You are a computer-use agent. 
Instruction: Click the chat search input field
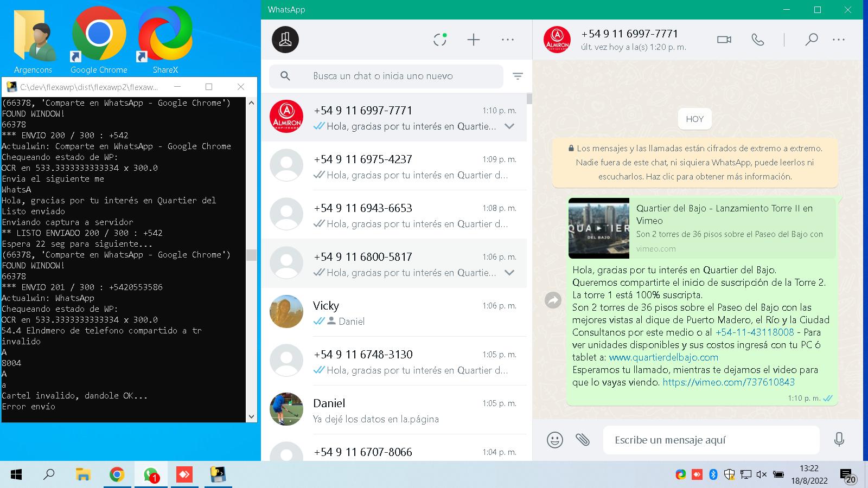tap(386, 76)
